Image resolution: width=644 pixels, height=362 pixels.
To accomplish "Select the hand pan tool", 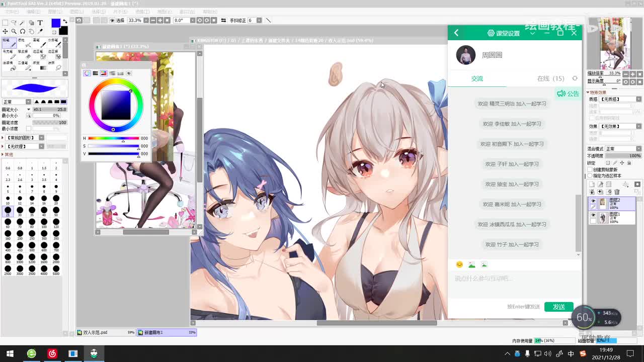I will coord(31,31).
